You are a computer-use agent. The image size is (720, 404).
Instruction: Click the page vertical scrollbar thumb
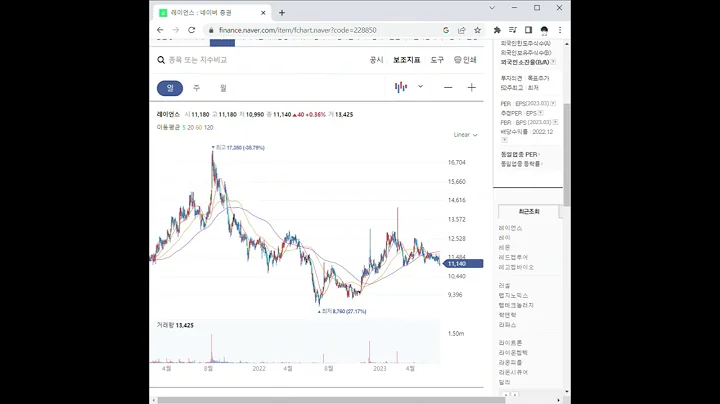click(x=567, y=155)
